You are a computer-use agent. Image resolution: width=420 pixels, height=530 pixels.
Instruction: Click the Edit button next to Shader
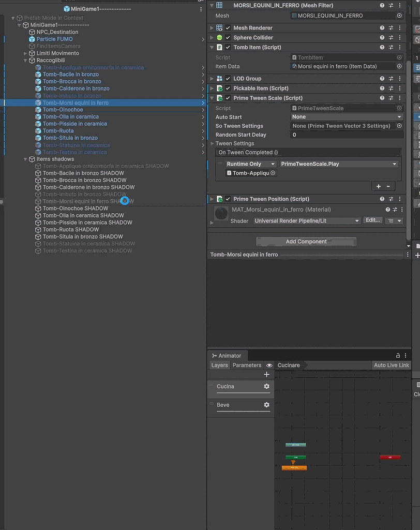click(373, 220)
